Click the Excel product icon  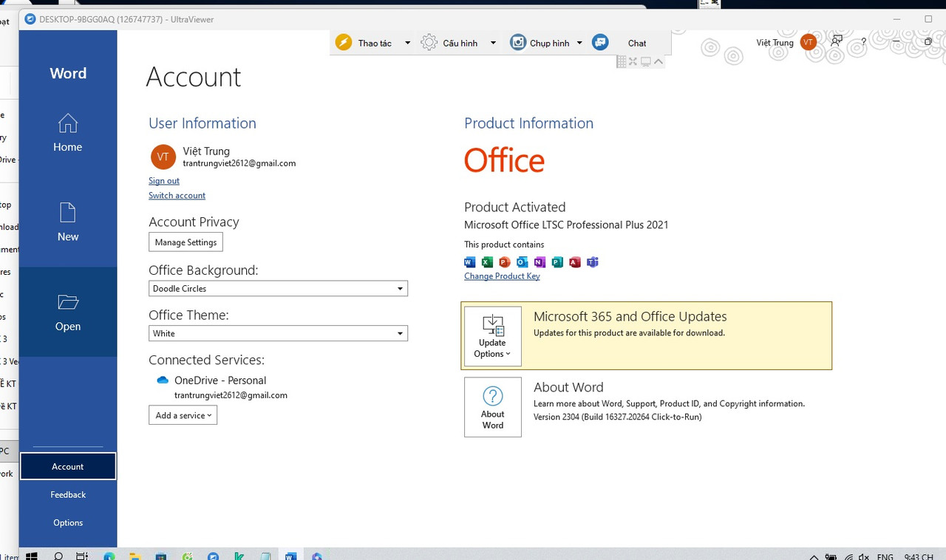tap(487, 262)
